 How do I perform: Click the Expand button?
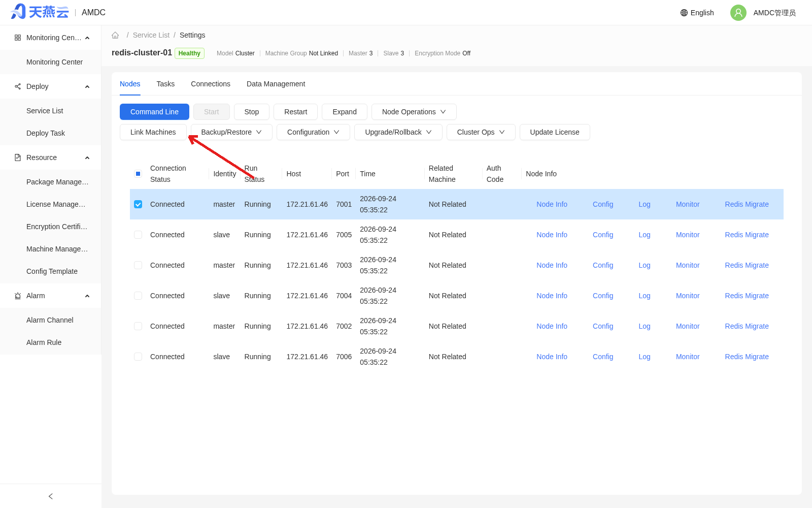pos(345,112)
